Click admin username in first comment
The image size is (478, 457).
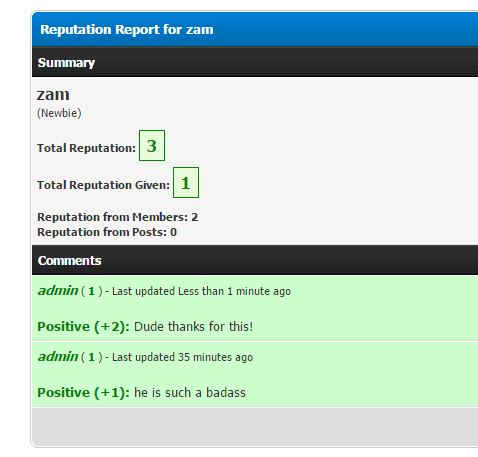coord(58,291)
